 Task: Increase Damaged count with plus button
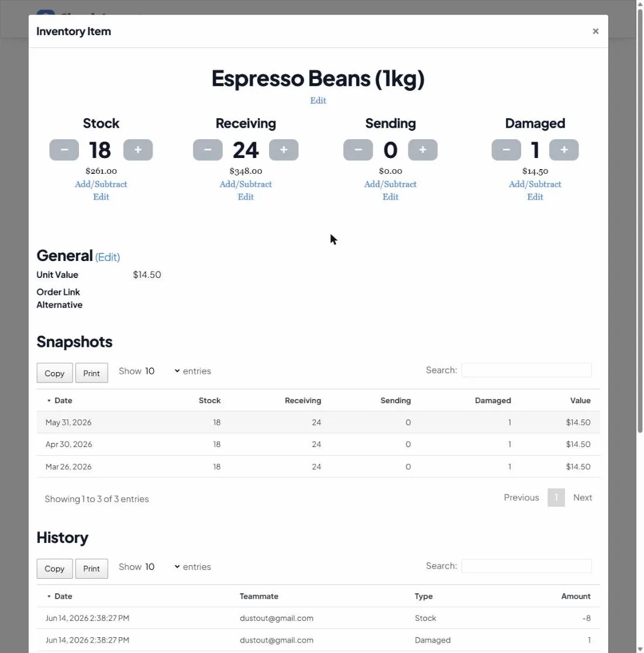coord(564,150)
